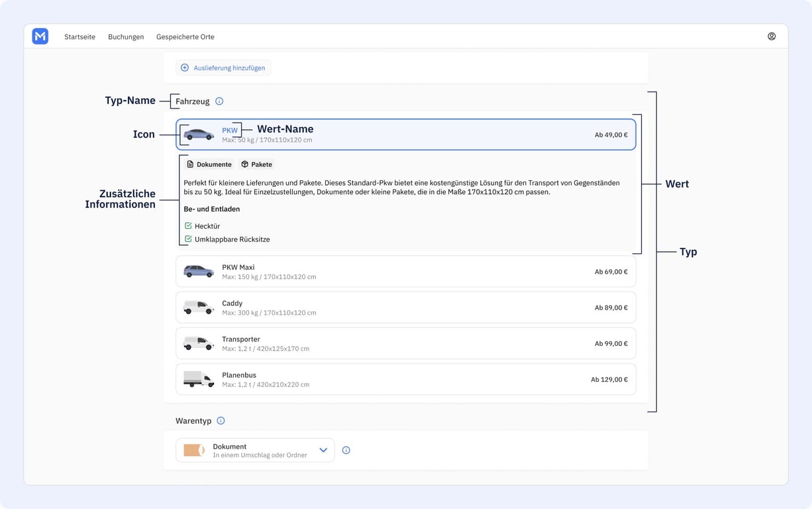Image resolution: width=812 pixels, height=509 pixels.
Task: Click text Max: 1,2 t / 420x210x220 cm
Action: pyautogui.click(x=266, y=384)
